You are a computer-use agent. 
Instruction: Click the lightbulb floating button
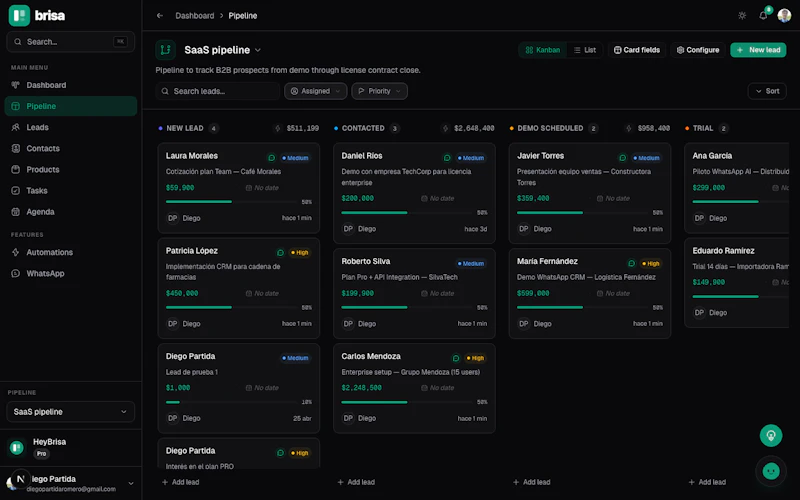771,436
